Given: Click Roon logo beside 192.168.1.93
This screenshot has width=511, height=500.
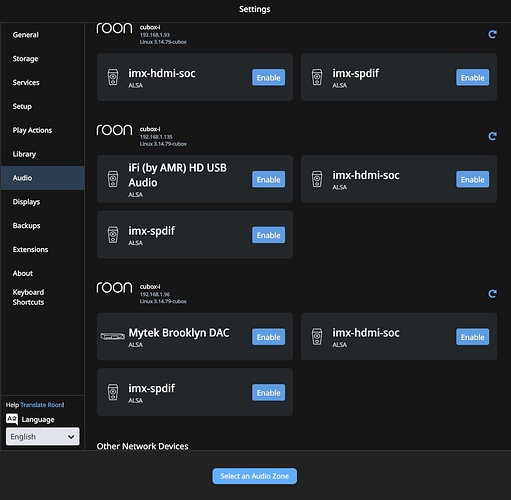Looking at the screenshot, I should [x=114, y=28].
